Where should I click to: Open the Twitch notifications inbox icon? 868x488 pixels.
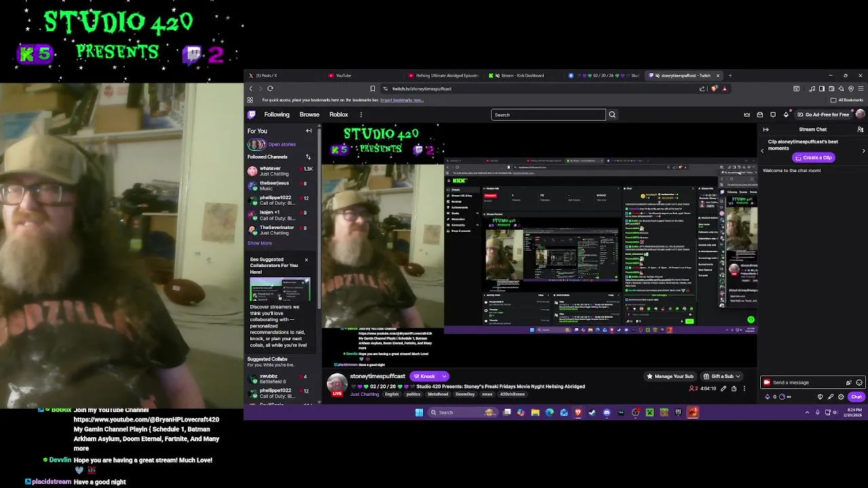click(760, 115)
